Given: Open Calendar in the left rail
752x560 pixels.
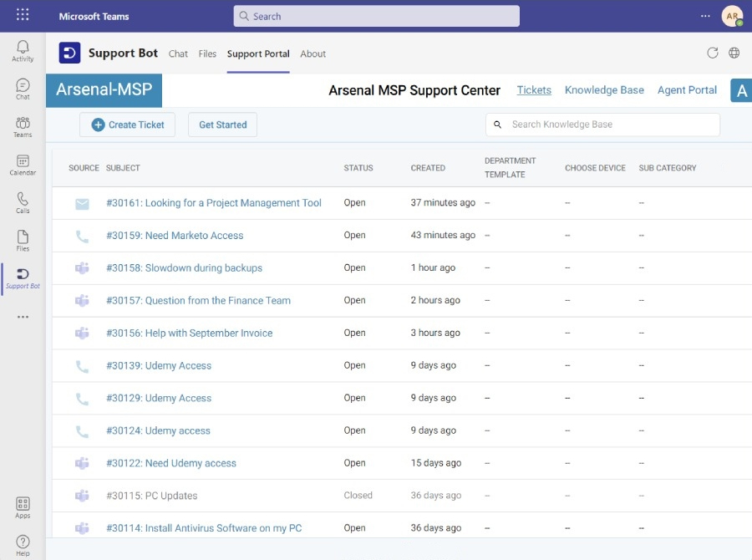Looking at the screenshot, I should pyautogui.click(x=23, y=165).
